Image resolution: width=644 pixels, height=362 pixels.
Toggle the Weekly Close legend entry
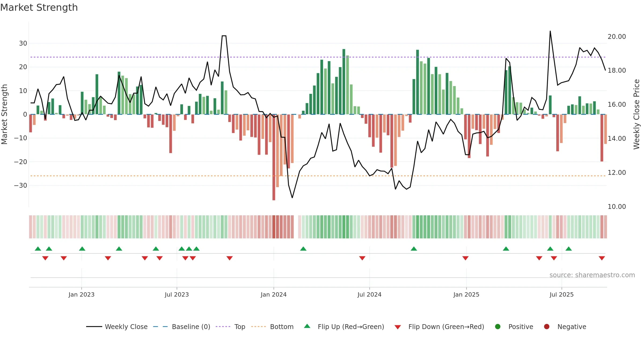[x=117, y=327]
